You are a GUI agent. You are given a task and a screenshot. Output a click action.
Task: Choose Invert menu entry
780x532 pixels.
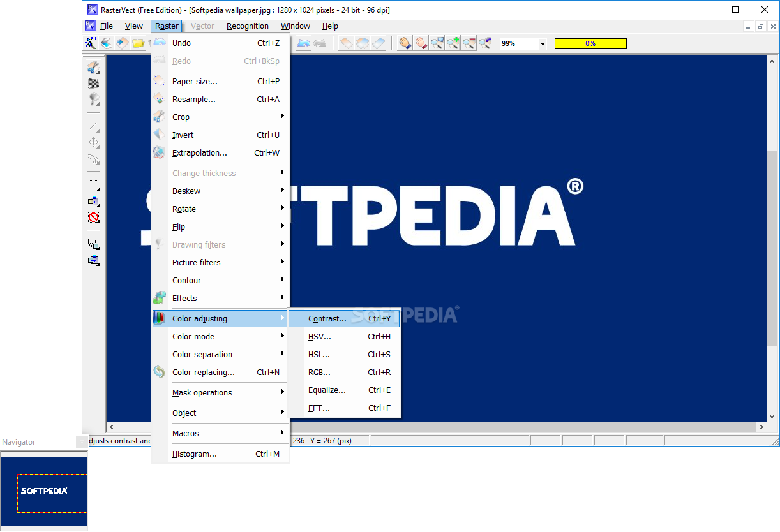(220, 135)
